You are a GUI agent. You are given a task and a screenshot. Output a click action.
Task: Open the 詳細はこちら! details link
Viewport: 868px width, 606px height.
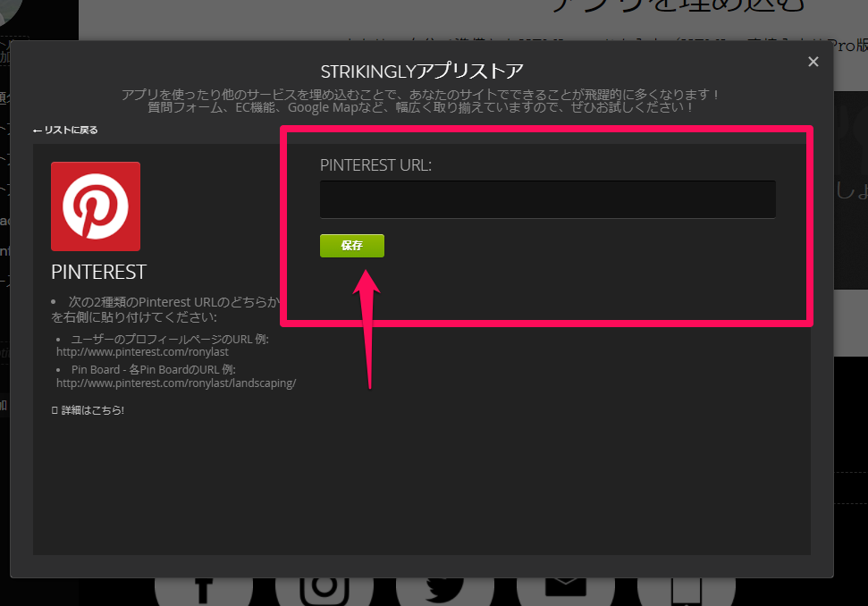[88, 410]
